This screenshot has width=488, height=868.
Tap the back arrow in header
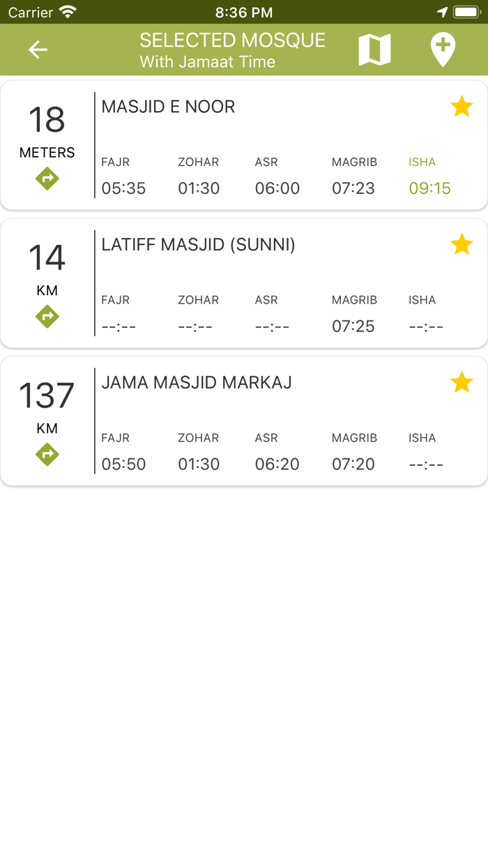click(37, 50)
